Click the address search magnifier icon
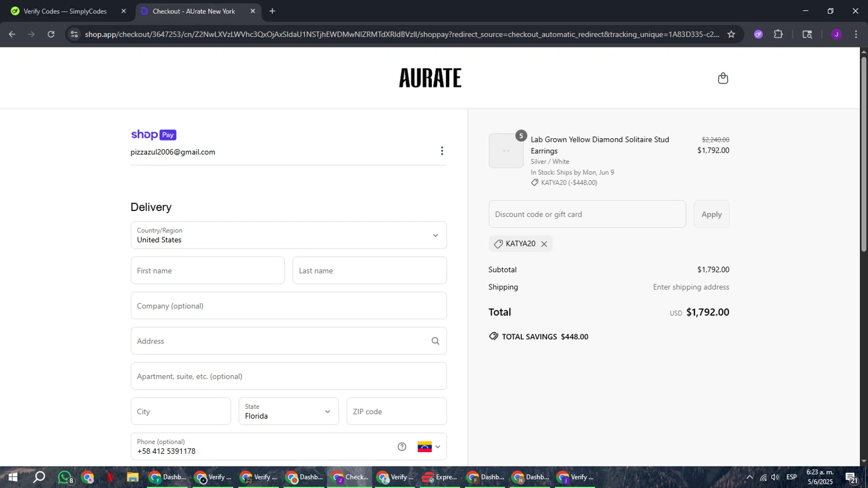 coord(435,341)
